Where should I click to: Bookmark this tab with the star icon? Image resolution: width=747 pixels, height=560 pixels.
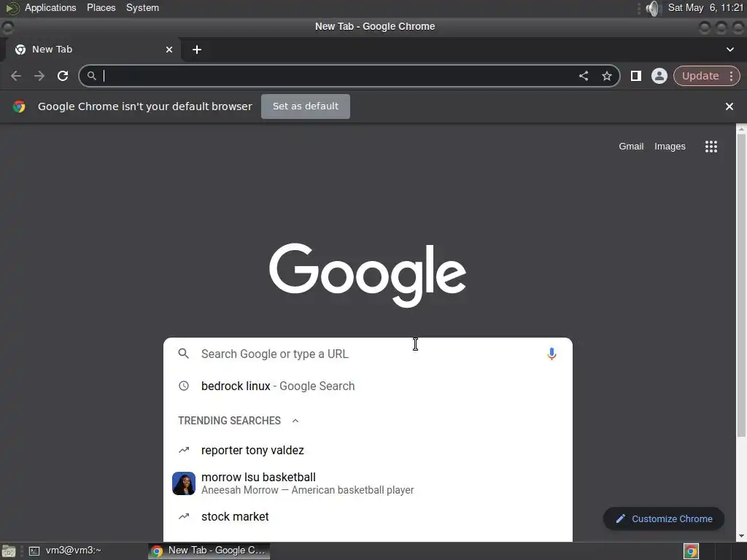pyautogui.click(x=606, y=76)
